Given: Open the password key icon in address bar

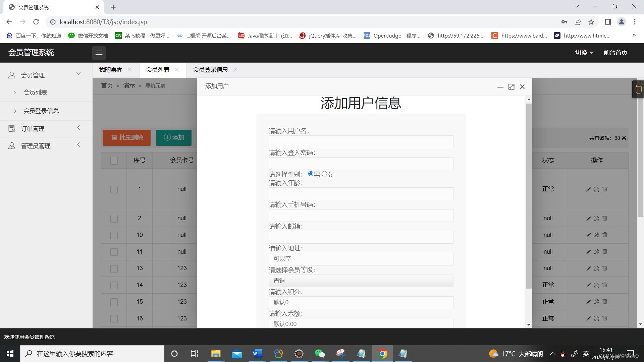Looking at the screenshot, I should (x=564, y=22).
